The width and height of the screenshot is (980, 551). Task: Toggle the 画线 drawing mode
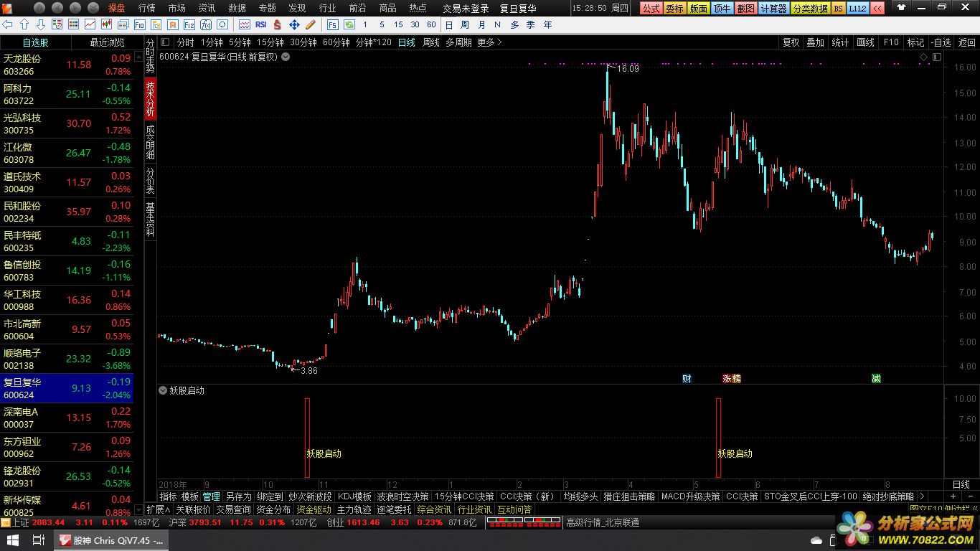(865, 42)
